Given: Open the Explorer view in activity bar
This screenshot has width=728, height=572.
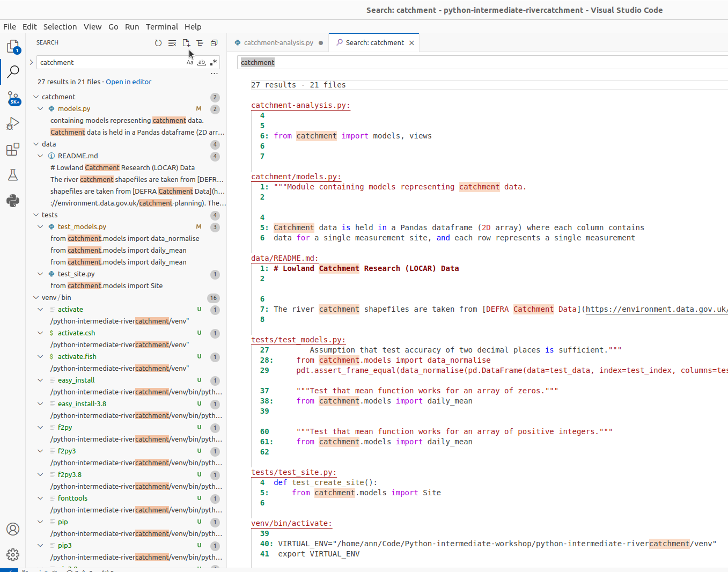Looking at the screenshot, I should click(x=13, y=47).
